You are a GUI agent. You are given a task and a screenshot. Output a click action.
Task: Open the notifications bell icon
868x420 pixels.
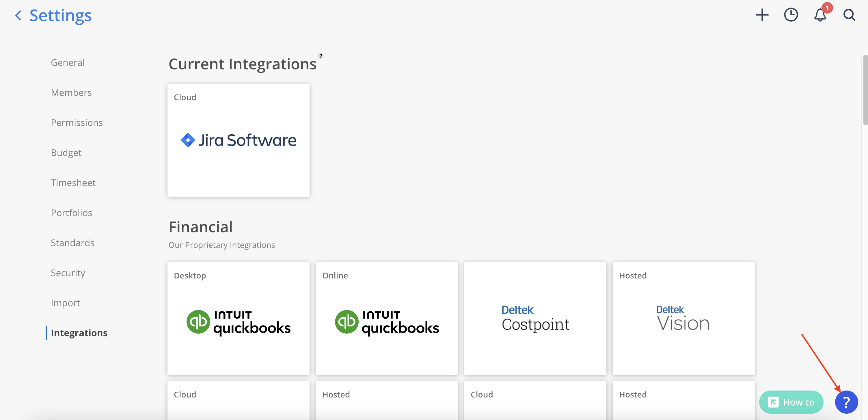tap(820, 15)
